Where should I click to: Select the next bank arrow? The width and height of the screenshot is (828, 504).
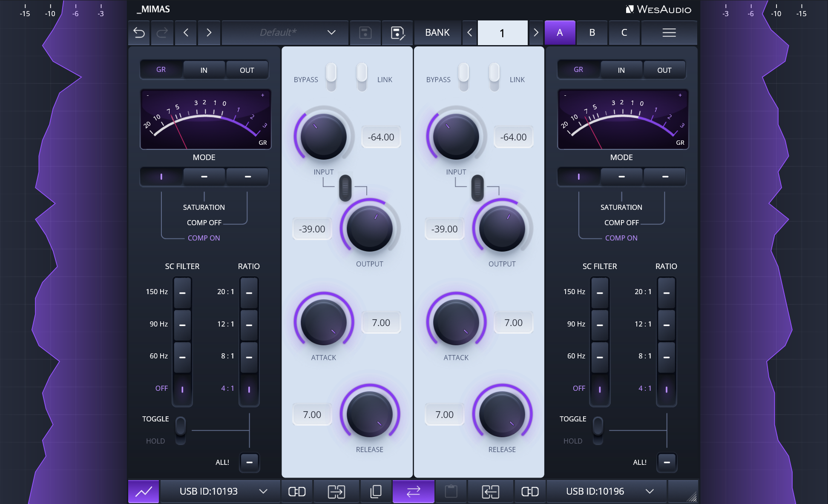[536, 33]
